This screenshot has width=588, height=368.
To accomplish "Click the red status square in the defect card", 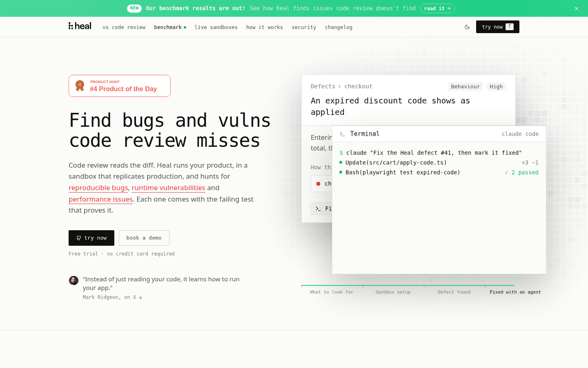I will pyautogui.click(x=318, y=184).
